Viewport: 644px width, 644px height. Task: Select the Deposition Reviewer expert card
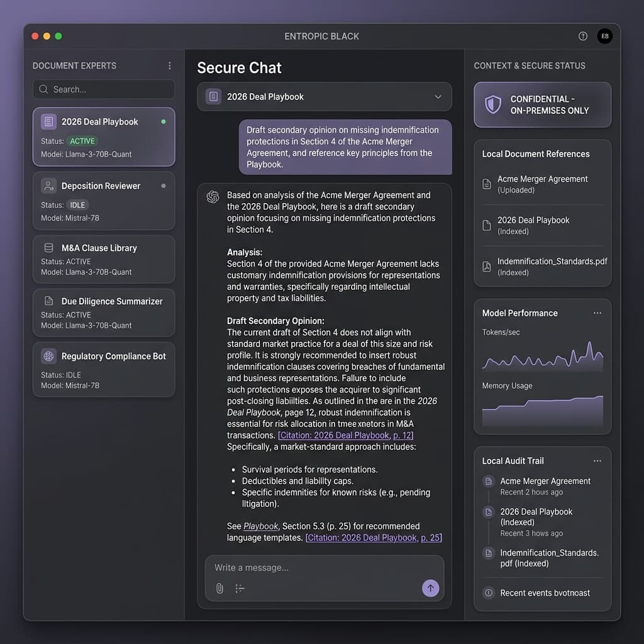click(x=104, y=201)
